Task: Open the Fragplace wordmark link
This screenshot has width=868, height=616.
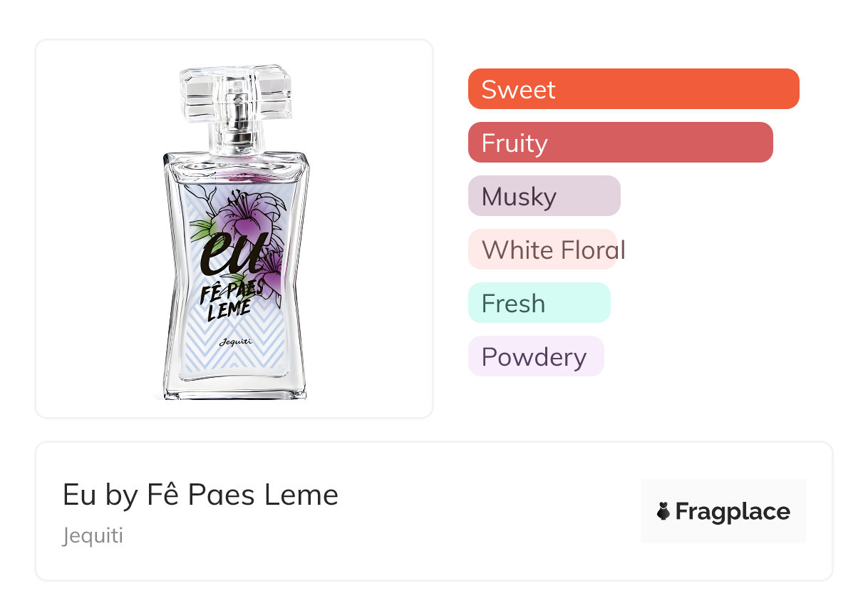Action: pos(733,511)
